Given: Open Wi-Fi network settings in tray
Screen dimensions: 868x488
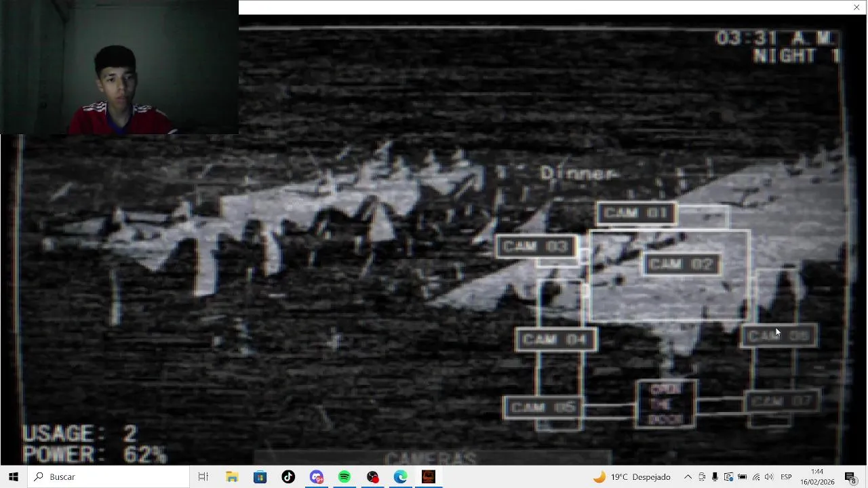Looking at the screenshot, I should pos(756,477).
